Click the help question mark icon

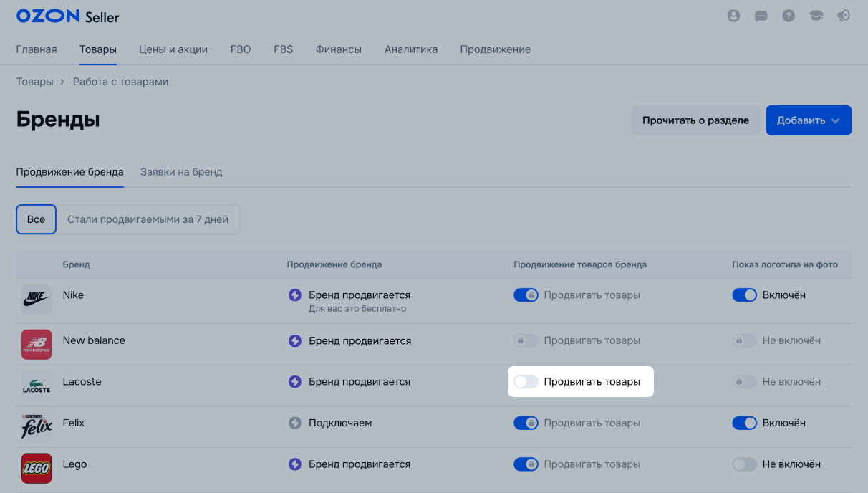point(789,16)
